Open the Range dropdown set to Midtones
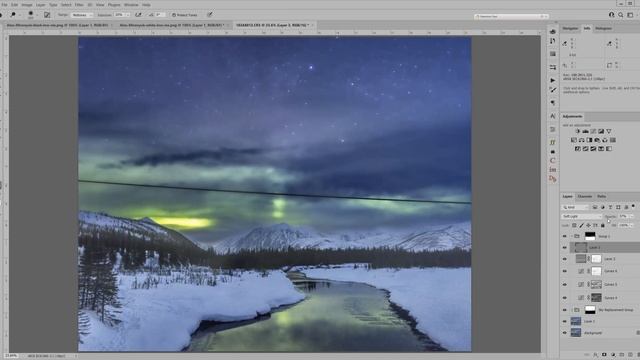This screenshot has height=360, width=640. [82, 15]
